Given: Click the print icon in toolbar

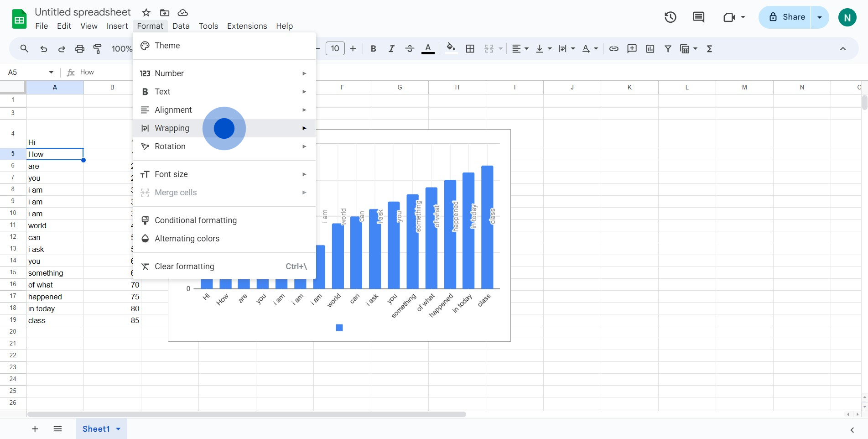Looking at the screenshot, I should pos(80,49).
